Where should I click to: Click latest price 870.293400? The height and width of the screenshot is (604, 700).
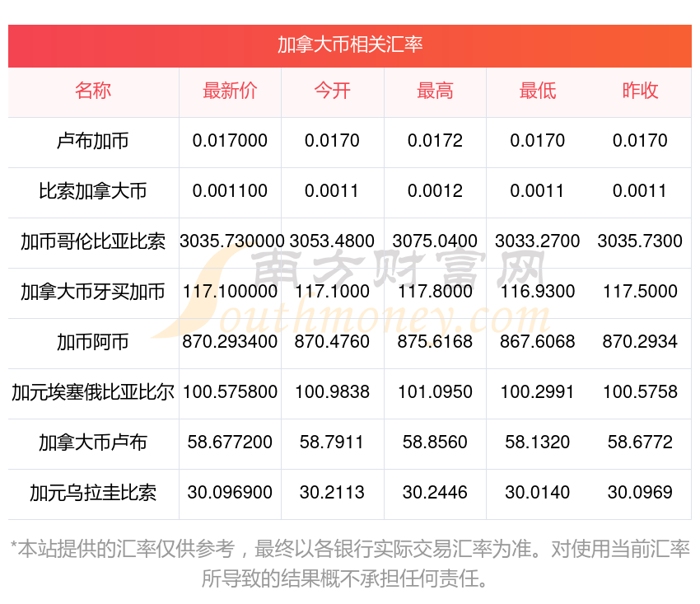(230, 342)
